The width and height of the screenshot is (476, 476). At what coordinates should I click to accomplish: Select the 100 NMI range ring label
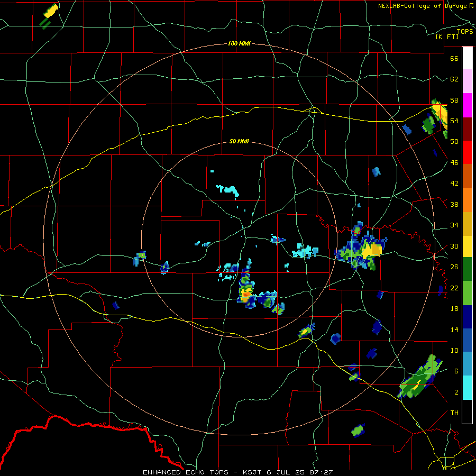tap(239, 43)
